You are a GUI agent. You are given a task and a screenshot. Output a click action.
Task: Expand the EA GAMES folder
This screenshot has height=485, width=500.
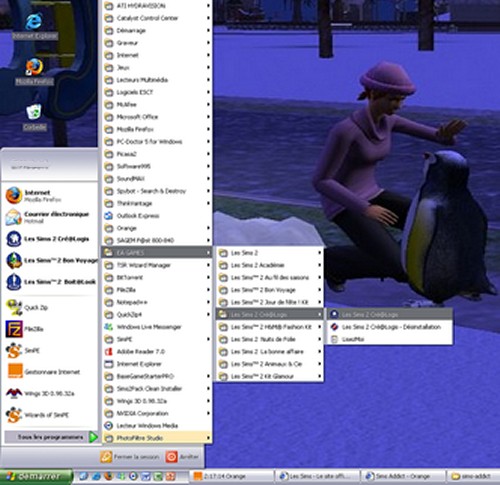point(157,253)
